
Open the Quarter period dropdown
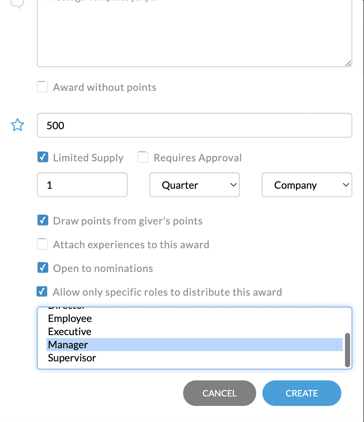pyautogui.click(x=194, y=185)
